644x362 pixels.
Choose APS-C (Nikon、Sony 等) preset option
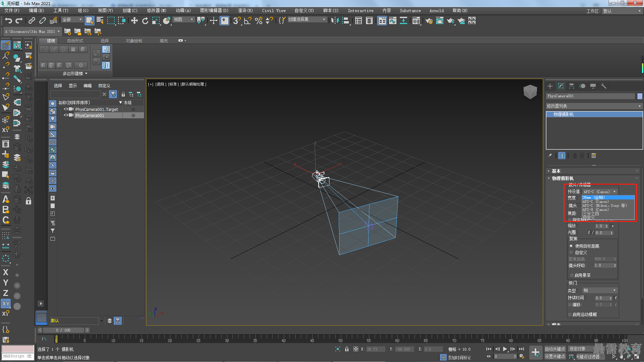(x=608, y=205)
